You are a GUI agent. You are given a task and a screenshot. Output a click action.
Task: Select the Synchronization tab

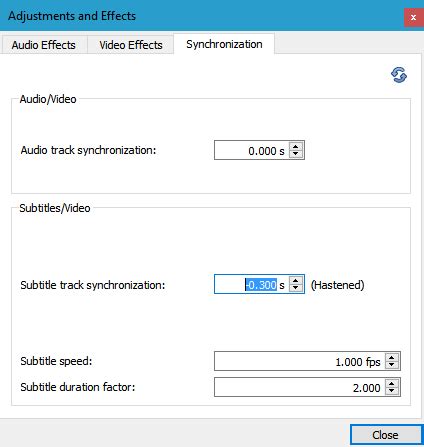click(224, 44)
